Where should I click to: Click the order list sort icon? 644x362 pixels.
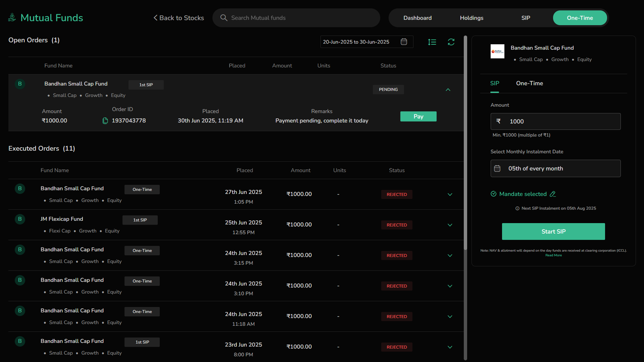[x=432, y=42]
